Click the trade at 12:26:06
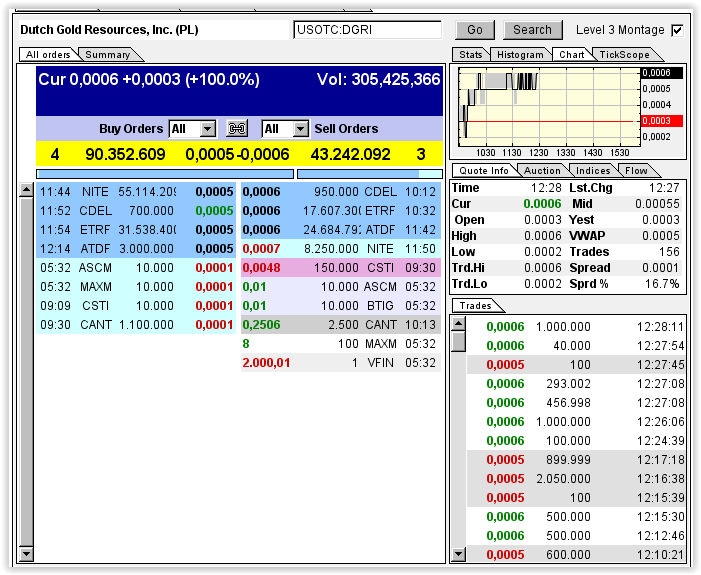701x575 pixels. (576, 422)
